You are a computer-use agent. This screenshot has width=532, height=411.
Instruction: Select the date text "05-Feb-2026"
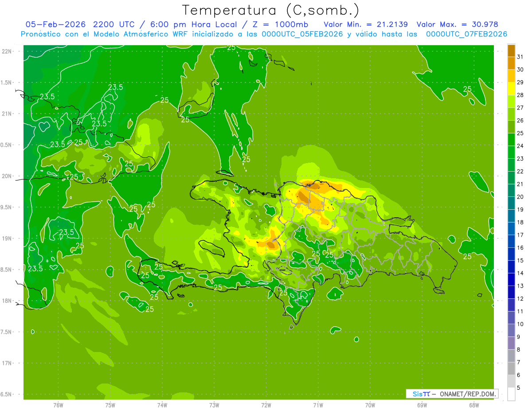(x=55, y=24)
